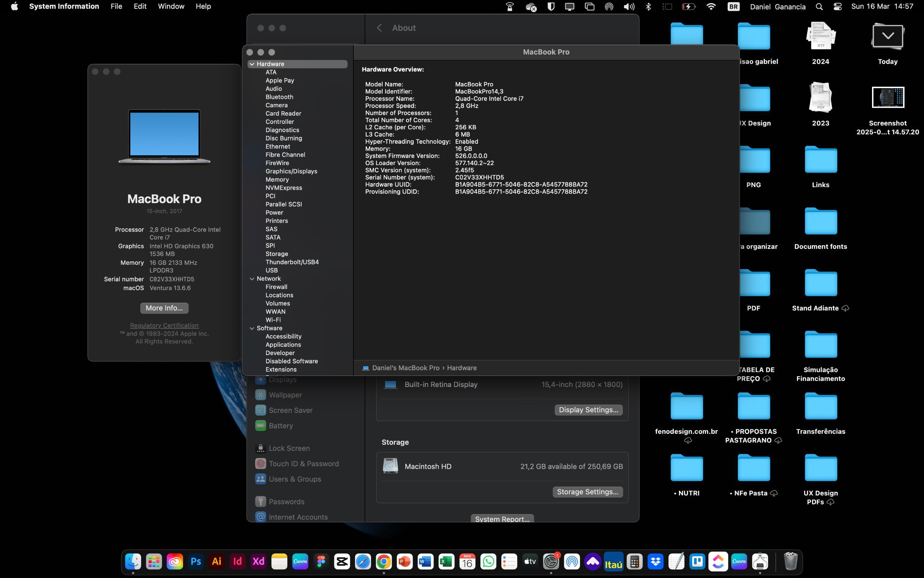This screenshot has width=924, height=578.
Task: Collapse the Hardware section chevron
Action: point(252,64)
